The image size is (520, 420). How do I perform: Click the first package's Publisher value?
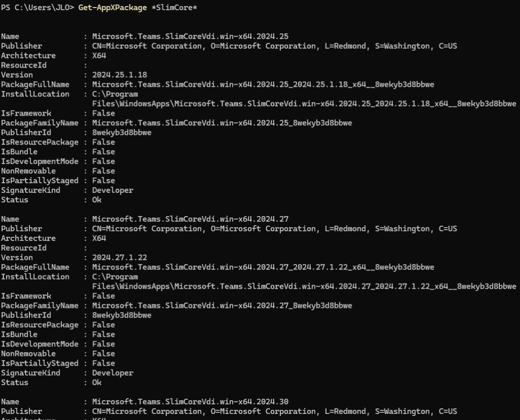click(275, 46)
